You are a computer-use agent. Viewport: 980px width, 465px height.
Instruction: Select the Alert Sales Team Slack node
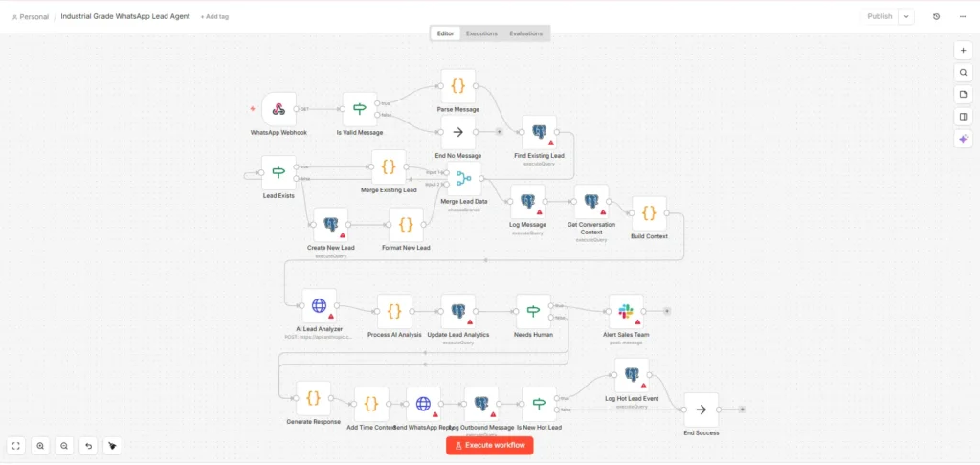[x=626, y=311]
